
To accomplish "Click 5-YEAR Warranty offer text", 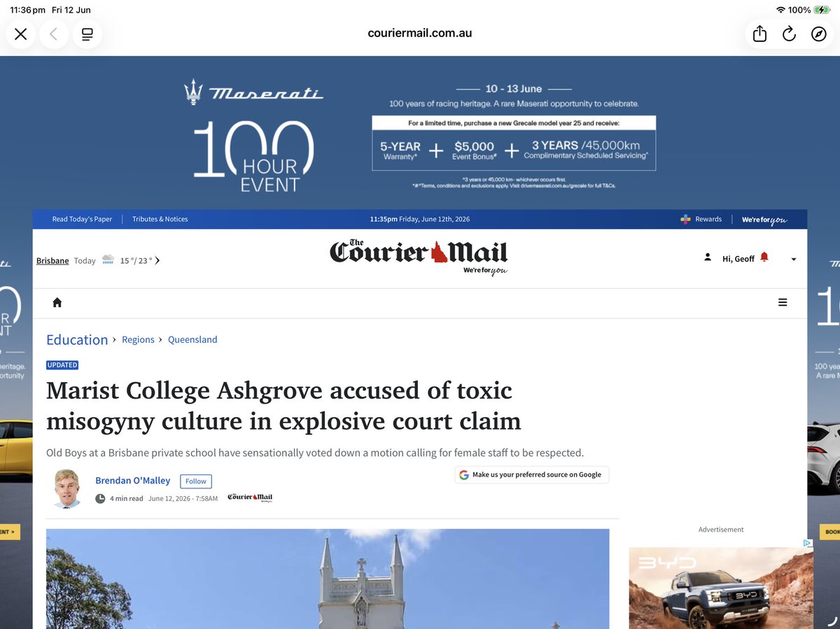I will (400, 150).
